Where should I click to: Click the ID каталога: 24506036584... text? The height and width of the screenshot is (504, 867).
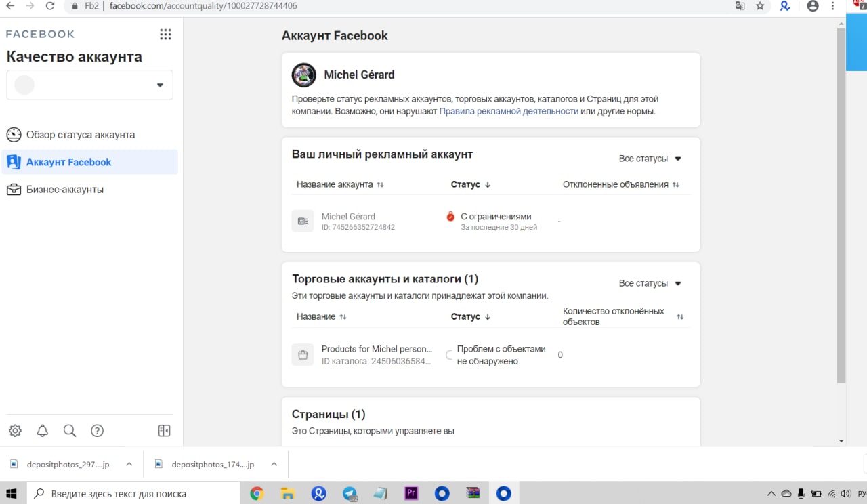tap(376, 361)
